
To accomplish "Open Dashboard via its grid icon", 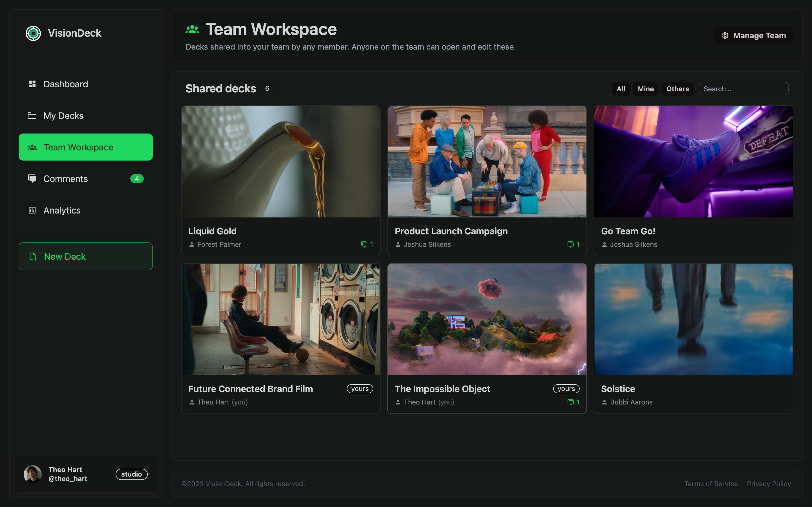I will coord(32,84).
